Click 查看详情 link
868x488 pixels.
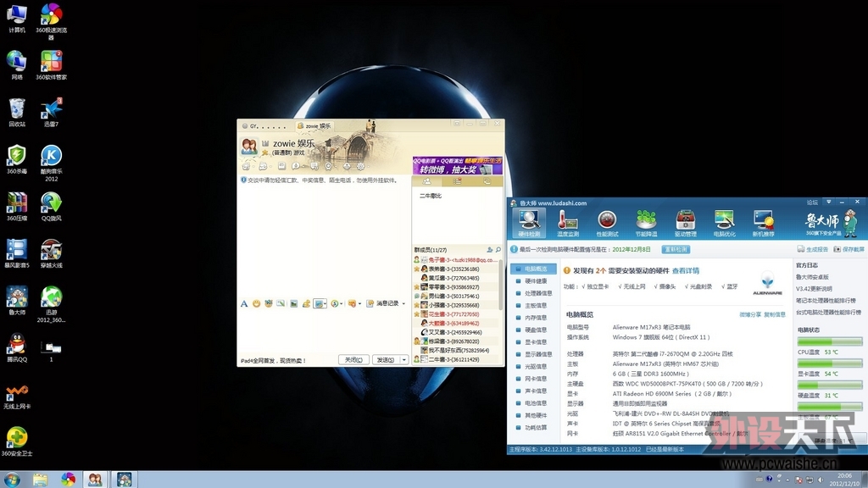[x=685, y=270]
